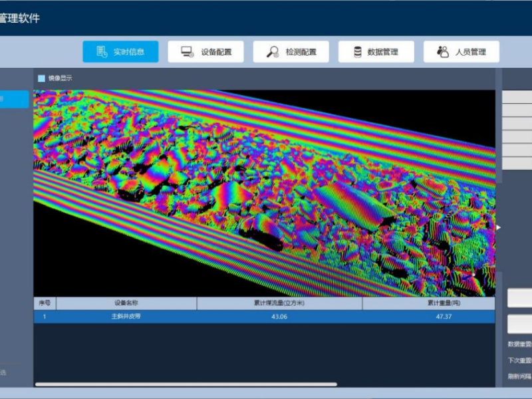
Task: Select the 实时信息 tab
Action: [x=129, y=52]
